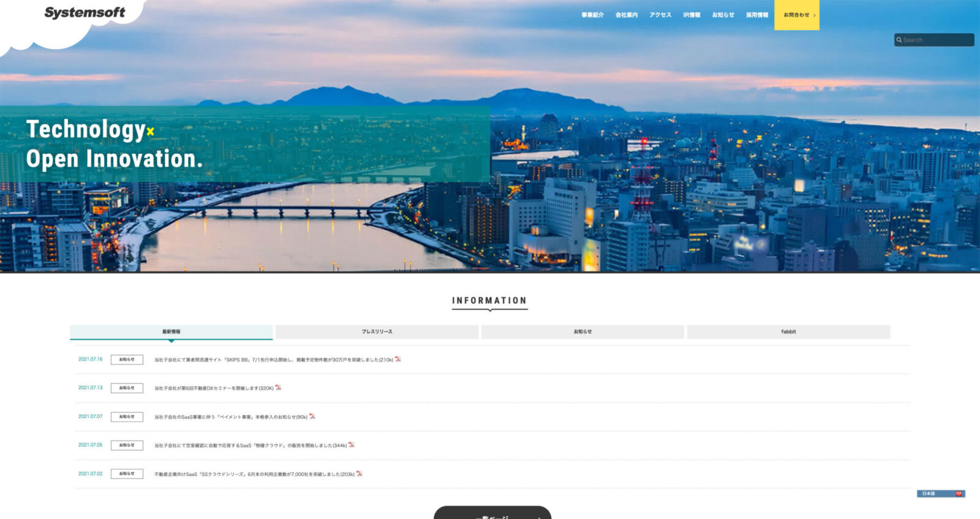Open PDF icon for the 2021.07.16 news item

pos(398,359)
